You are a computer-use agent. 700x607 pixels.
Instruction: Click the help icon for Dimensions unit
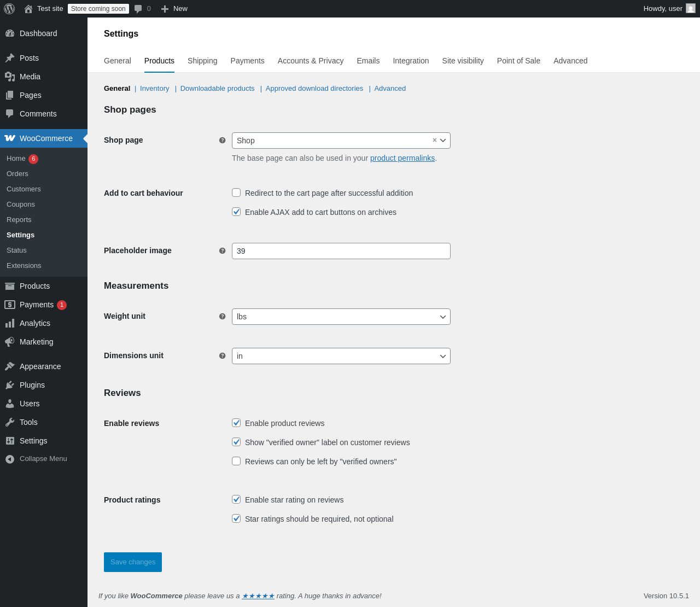coord(222,356)
